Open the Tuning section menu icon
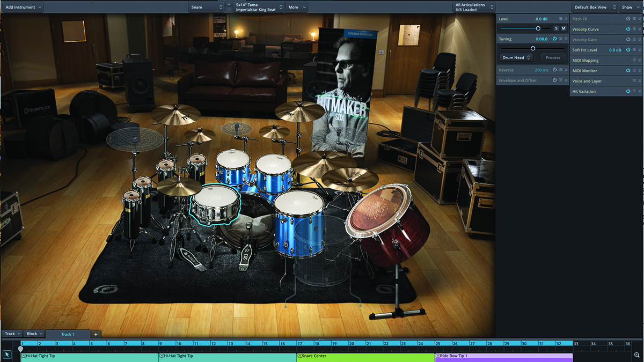Image resolution: width=644 pixels, height=362 pixels. coord(560,39)
